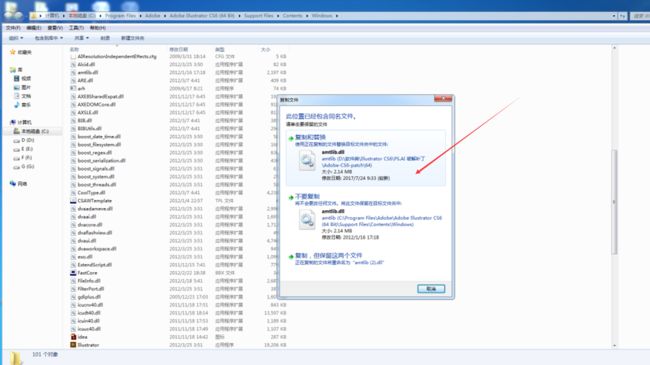Select the FilterPort.dll file
The image size is (650, 365).
[x=90, y=289]
